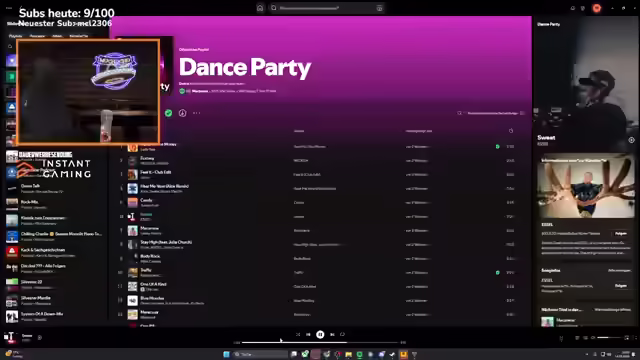Filter library by Künstler
The image size is (640, 360).
(79, 36)
